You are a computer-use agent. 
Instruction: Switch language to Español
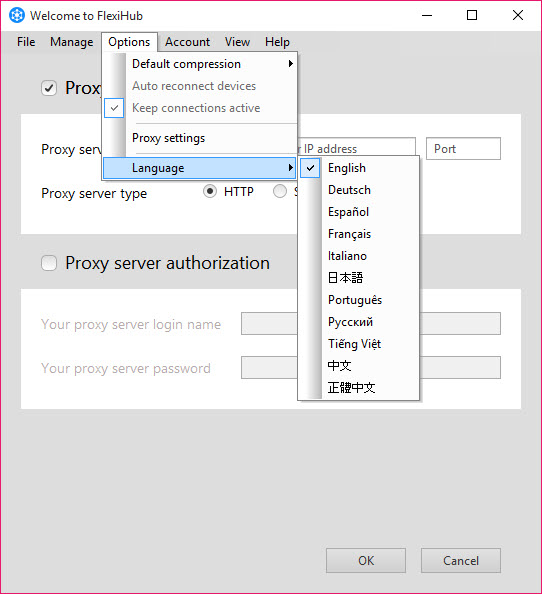358,212
